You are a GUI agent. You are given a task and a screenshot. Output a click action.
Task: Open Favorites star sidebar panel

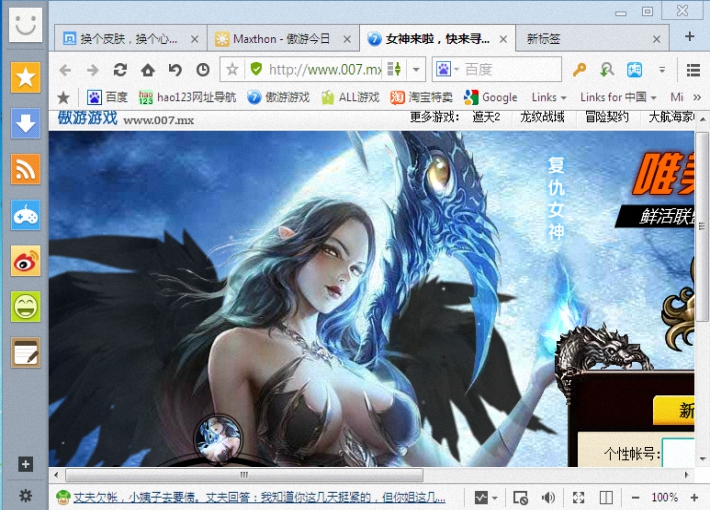click(x=25, y=77)
